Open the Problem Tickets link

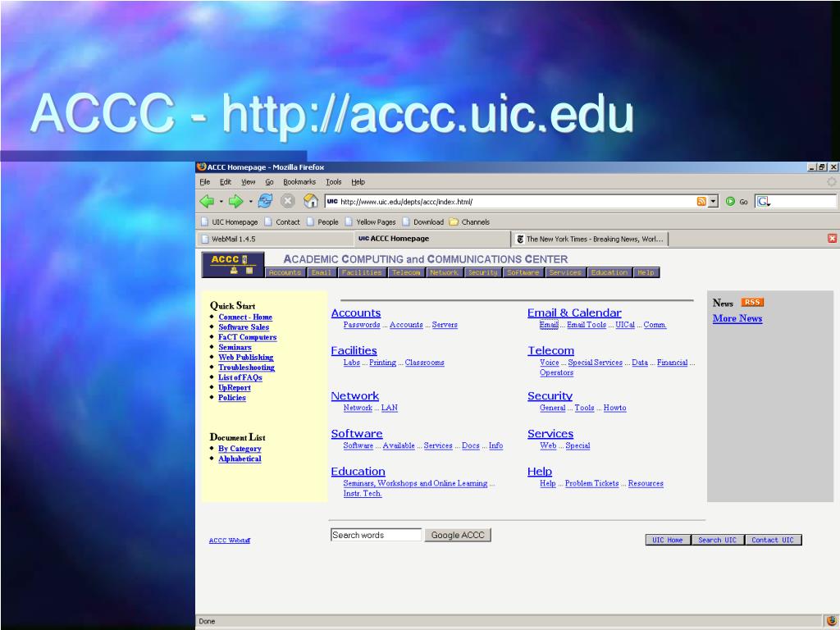pyautogui.click(x=591, y=483)
